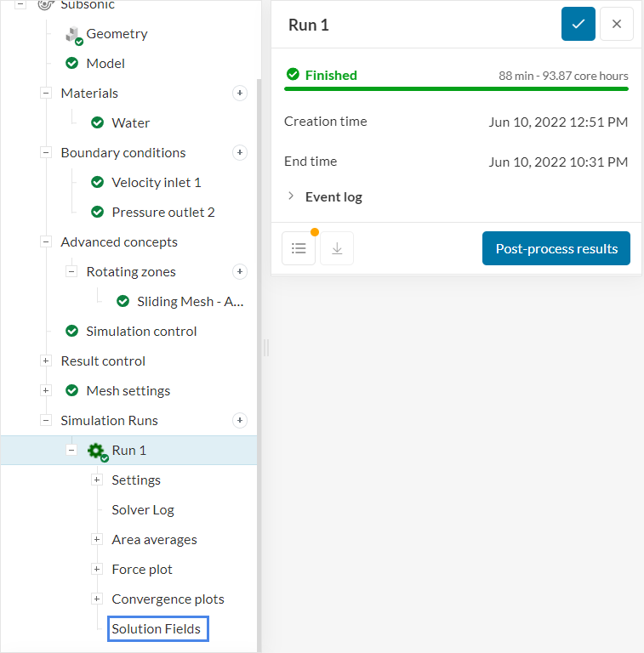
Task: Open the Sliding Mesh rotating zone
Action: [190, 301]
